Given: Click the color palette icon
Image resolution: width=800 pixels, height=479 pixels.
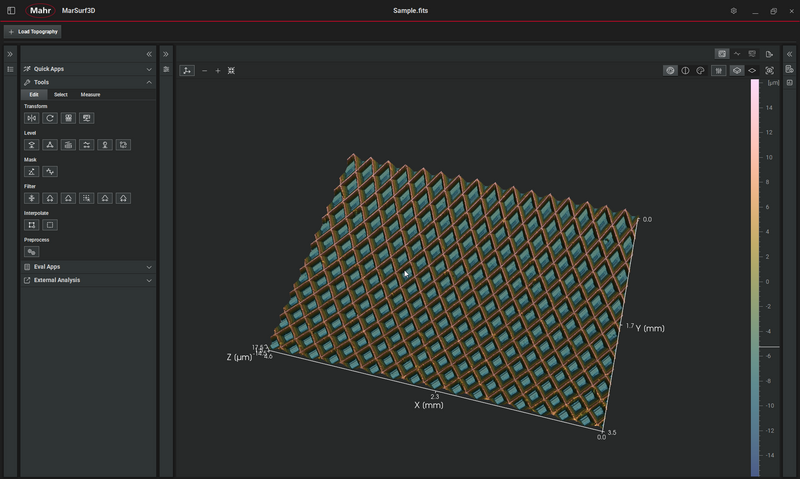Looking at the screenshot, I should pos(700,71).
